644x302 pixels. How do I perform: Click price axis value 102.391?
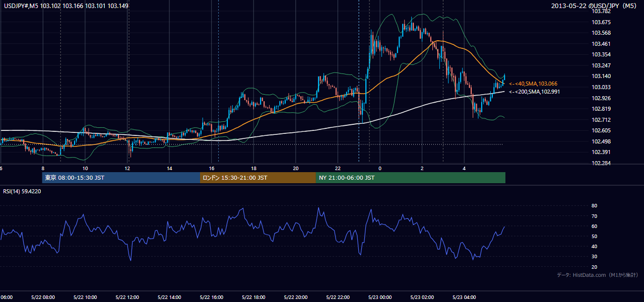601,152
